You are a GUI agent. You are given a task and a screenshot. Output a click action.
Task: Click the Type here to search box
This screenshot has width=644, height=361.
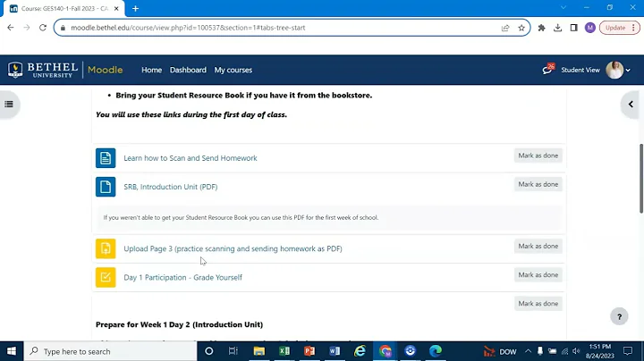click(x=110, y=351)
